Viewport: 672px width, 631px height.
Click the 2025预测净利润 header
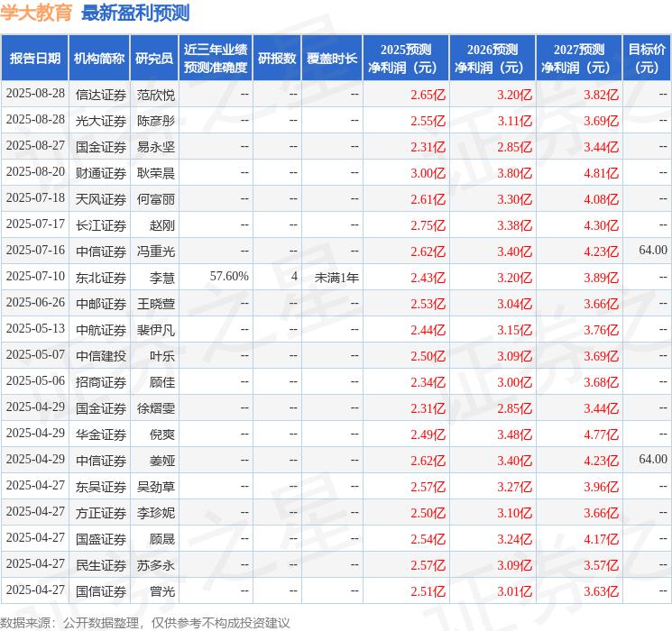pos(406,59)
